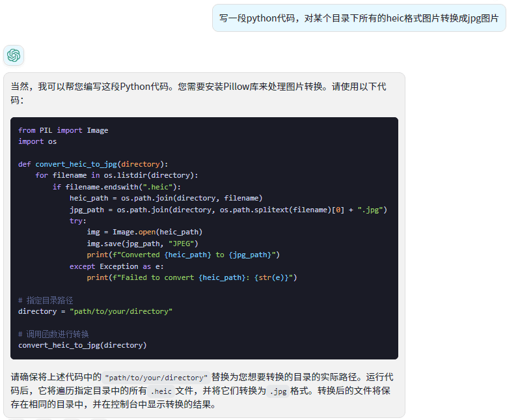Click the 'def convert_heic_to_jpg(directory):' definition line

pos(93,164)
